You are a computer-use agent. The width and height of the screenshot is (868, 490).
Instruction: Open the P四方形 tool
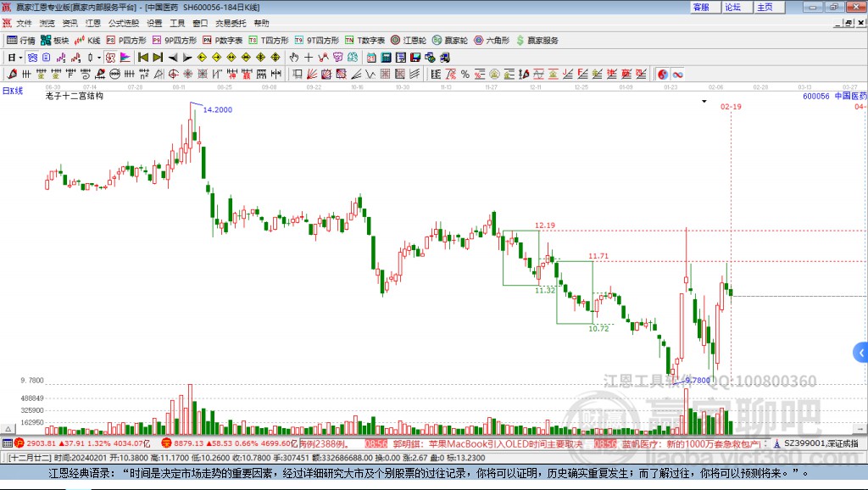click(x=125, y=41)
